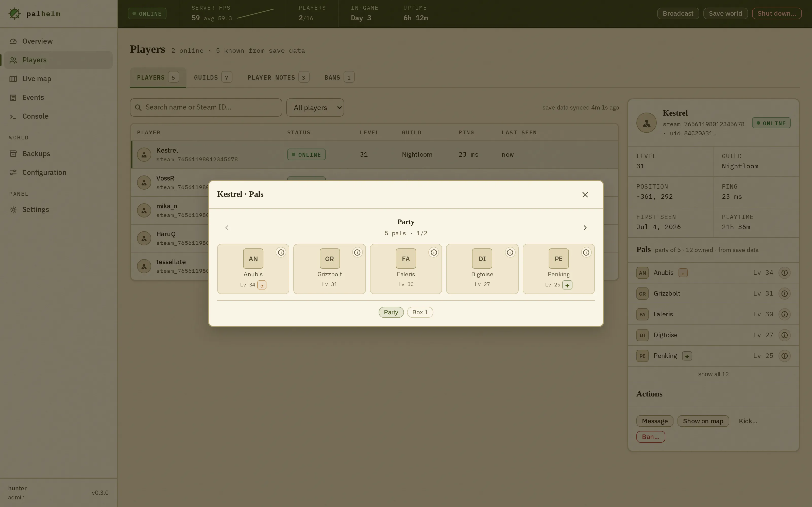Click the Anubis pal card thumbnail
The image size is (812, 507).
pyautogui.click(x=253, y=259)
